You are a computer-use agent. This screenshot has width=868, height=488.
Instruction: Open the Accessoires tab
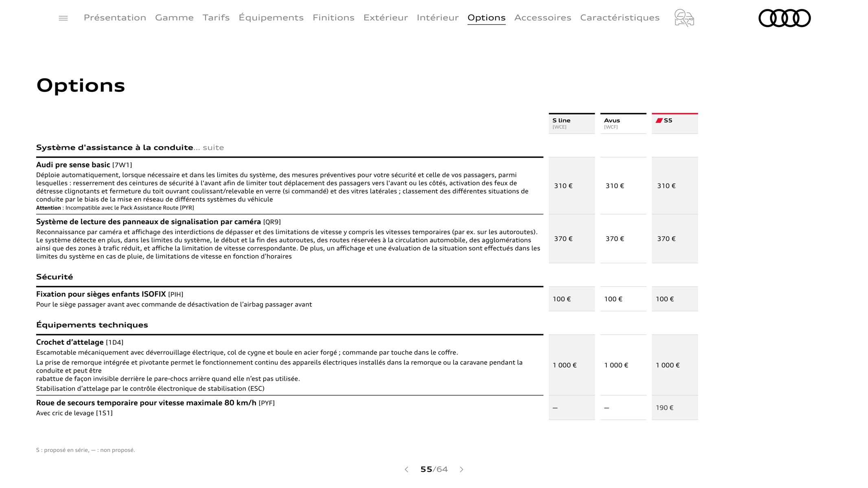point(542,17)
